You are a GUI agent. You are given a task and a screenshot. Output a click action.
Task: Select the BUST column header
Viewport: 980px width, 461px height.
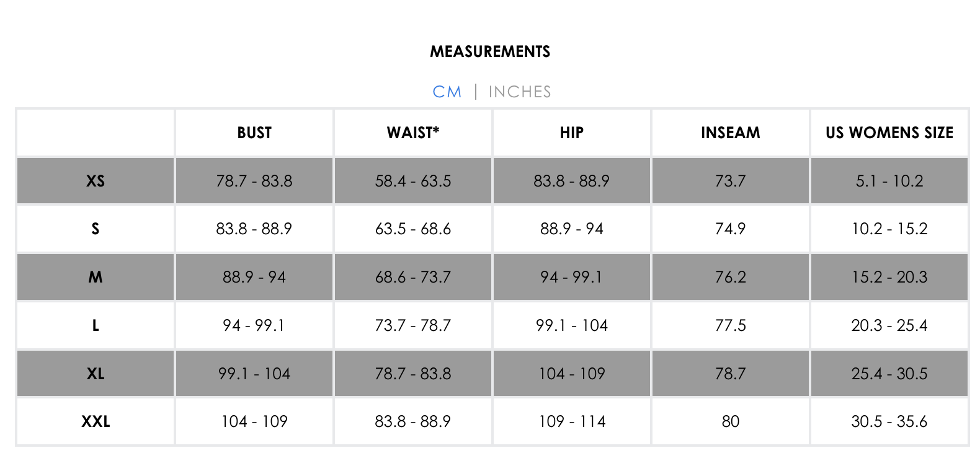coord(254,133)
